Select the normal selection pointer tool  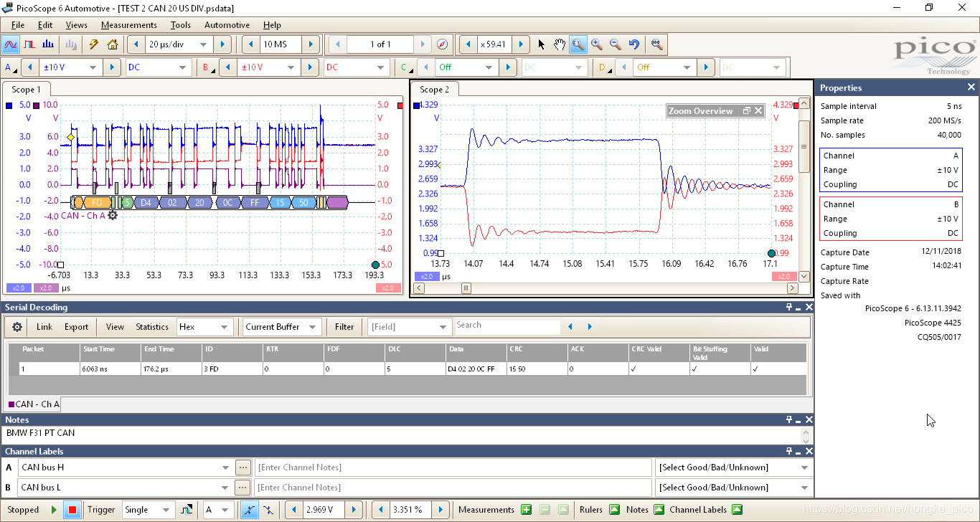[x=541, y=44]
